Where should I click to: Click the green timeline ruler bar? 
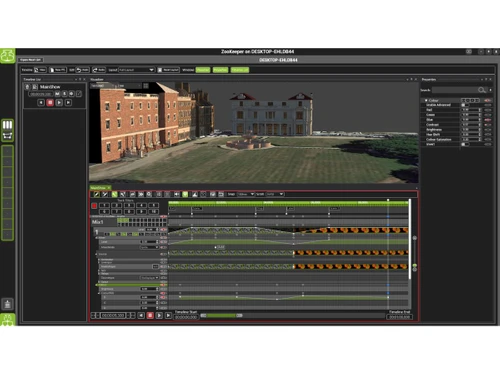coord(288,203)
